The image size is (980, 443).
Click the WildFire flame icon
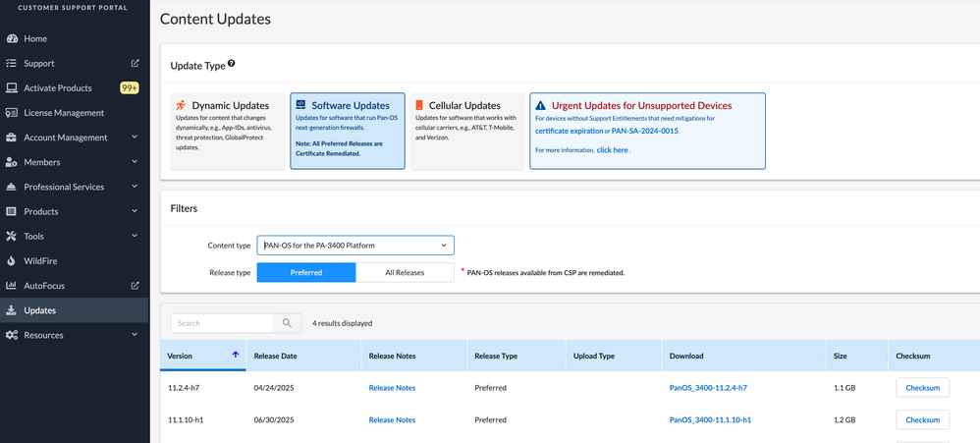click(x=11, y=261)
